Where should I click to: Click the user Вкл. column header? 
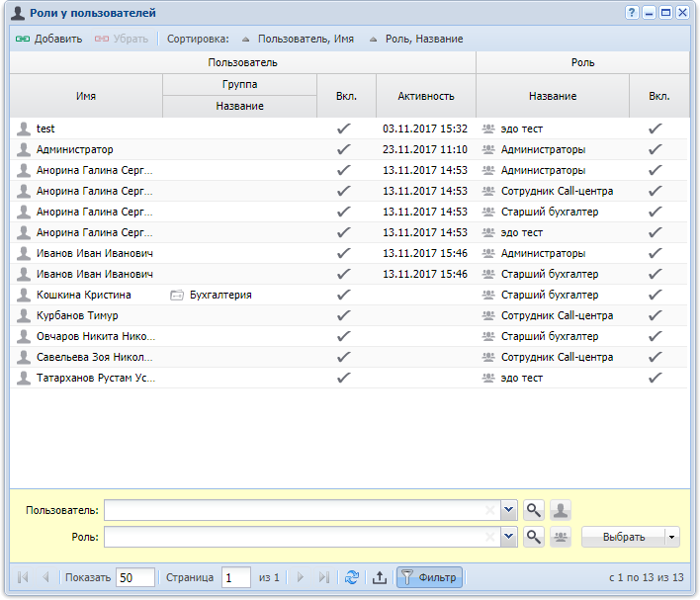[346, 96]
